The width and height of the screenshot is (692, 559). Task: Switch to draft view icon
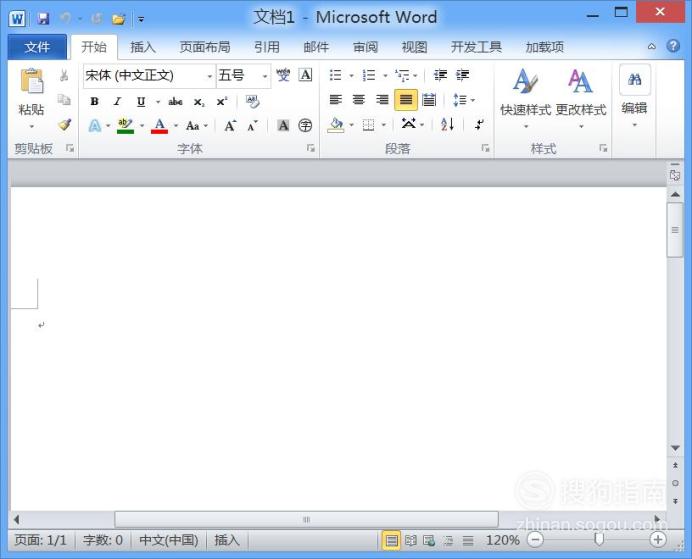tap(468, 540)
